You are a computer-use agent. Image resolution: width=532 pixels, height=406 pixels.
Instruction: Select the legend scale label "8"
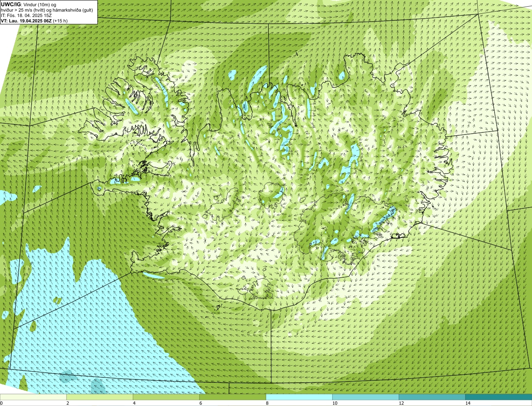point(267,403)
